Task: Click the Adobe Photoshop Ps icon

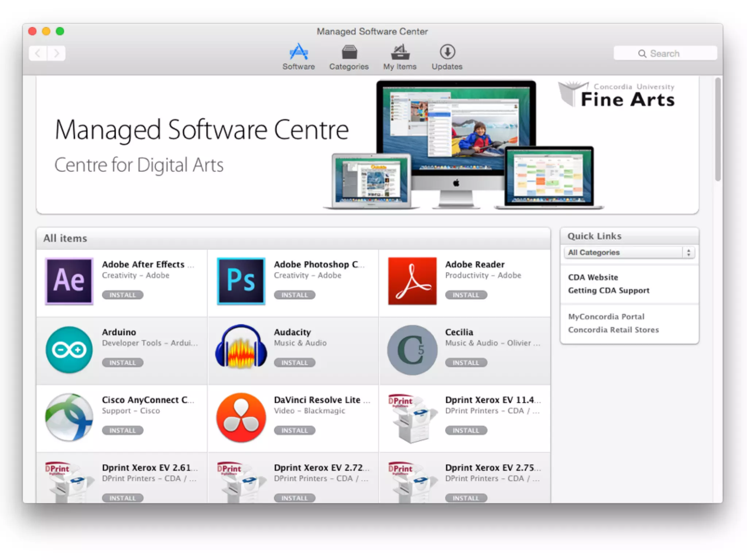Action: (241, 281)
